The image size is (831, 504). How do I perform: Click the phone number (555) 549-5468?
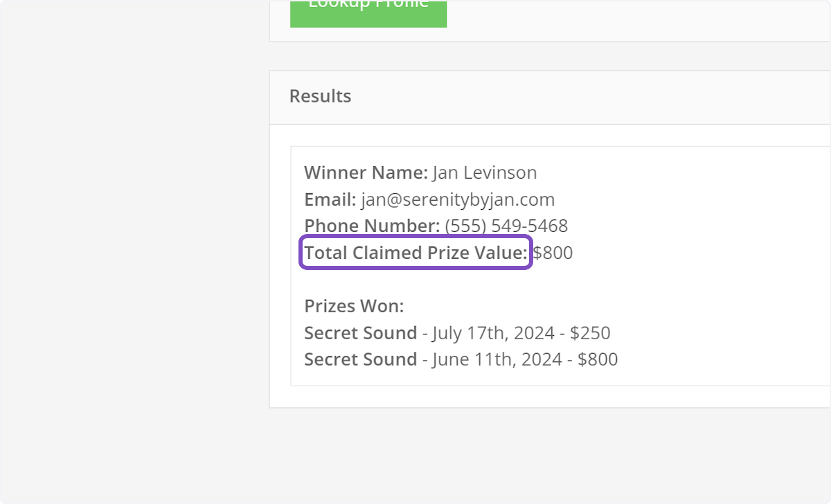point(506,226)
